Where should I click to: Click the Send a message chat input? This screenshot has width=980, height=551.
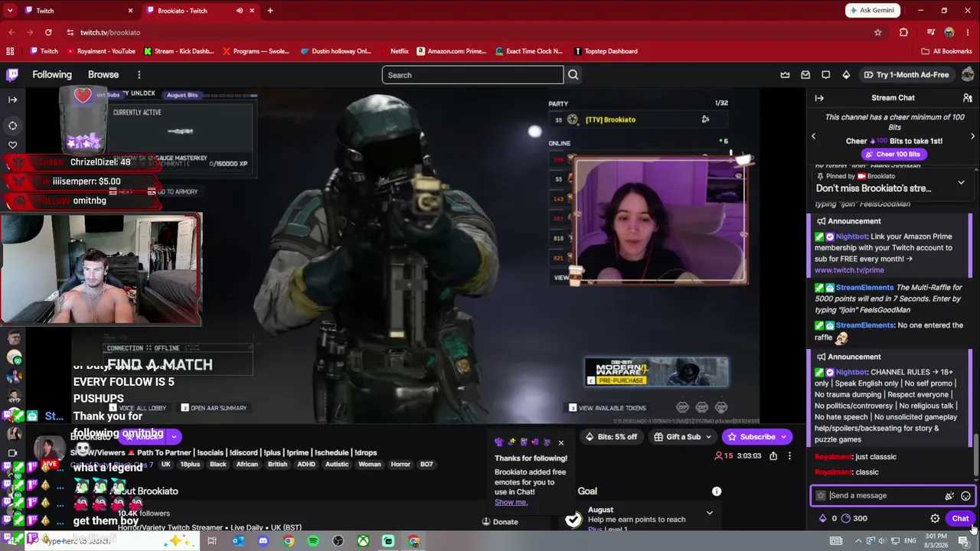[893, 496]
